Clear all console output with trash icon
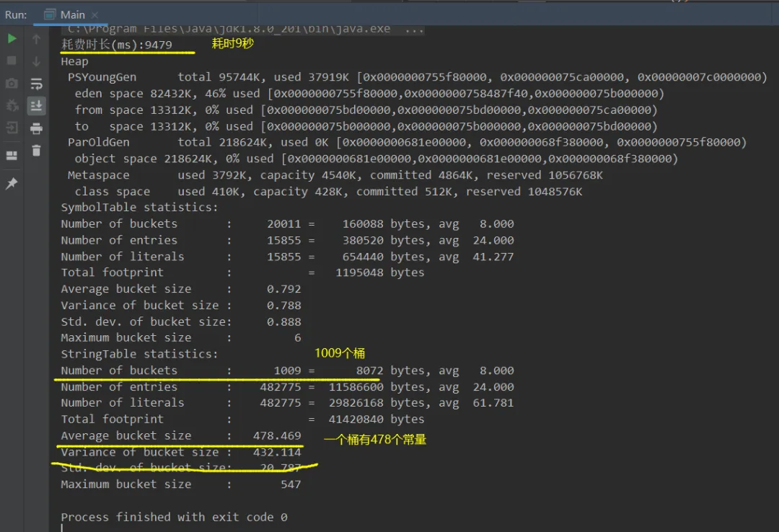The height and width of the screenshot is (532, 779). (x=36, y=151)
